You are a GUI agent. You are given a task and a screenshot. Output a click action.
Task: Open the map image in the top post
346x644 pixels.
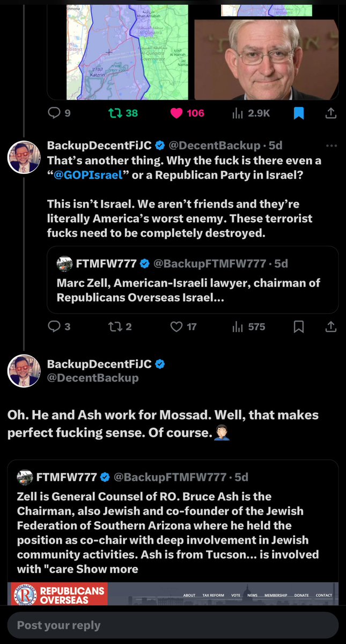tap(127, 51)
